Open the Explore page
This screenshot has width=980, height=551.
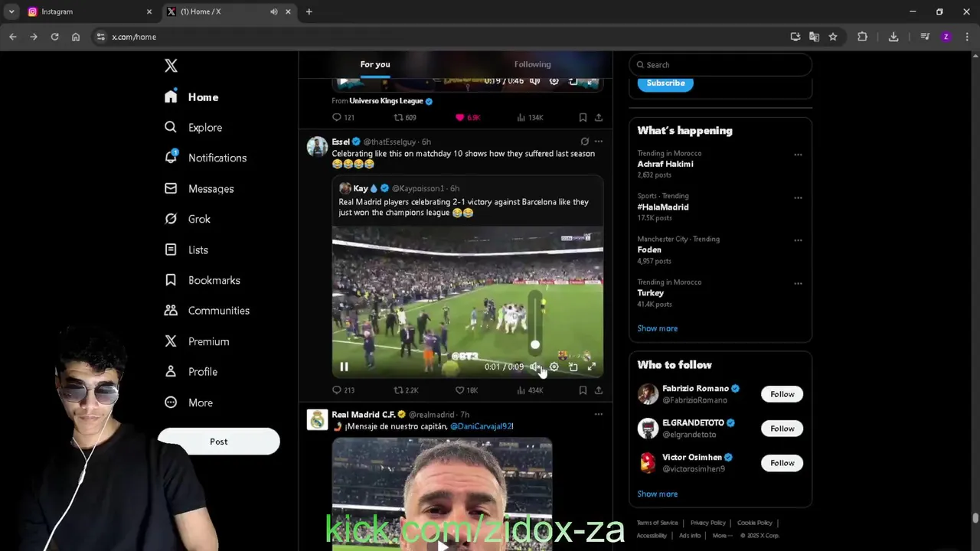pyautogui.click(x=193, y=127)
